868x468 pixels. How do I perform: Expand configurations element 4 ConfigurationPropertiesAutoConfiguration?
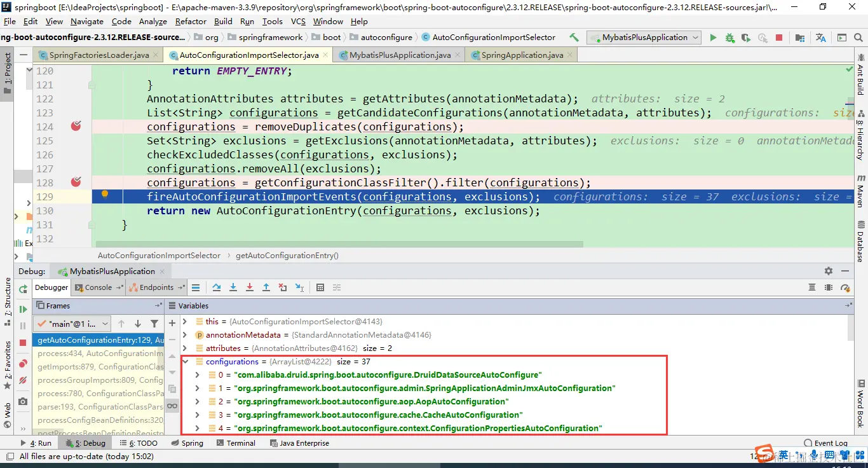198,429
